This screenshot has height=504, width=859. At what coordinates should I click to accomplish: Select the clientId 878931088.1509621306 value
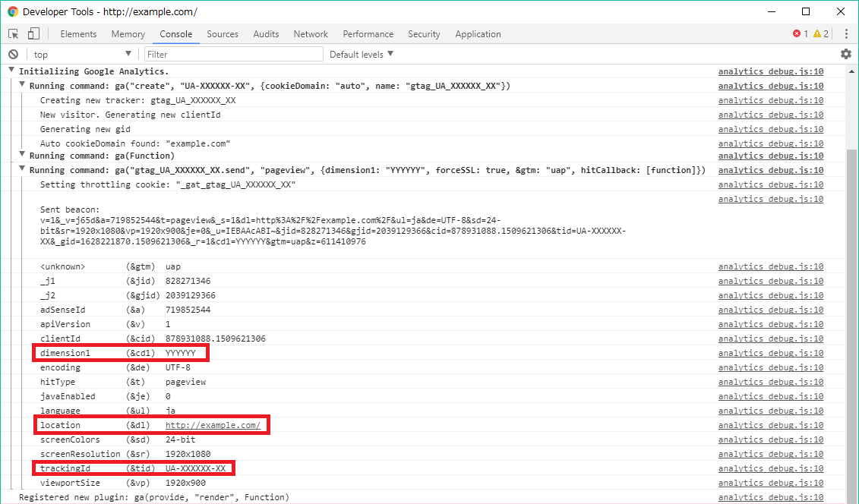point(215,339)
